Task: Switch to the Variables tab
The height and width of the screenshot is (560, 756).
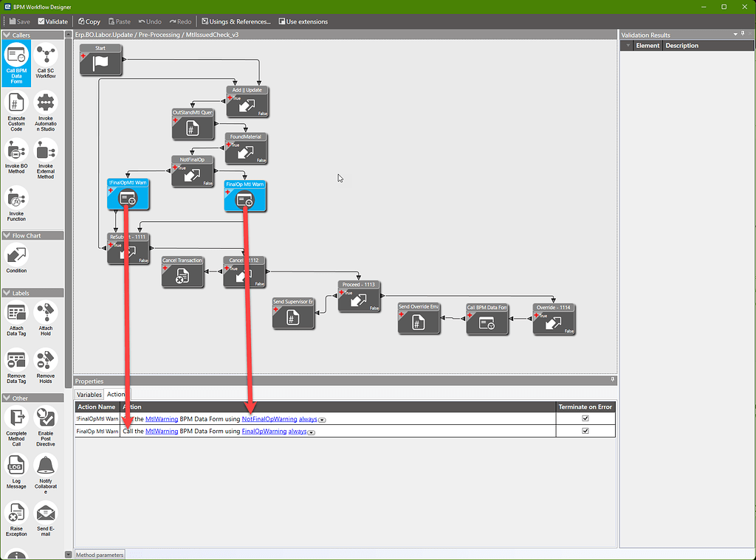Action: pos(89,394)
